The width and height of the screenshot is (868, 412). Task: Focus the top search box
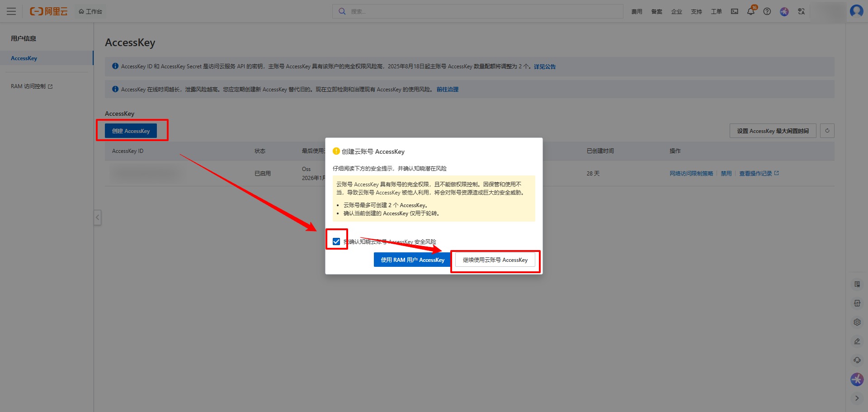(478, 11)
